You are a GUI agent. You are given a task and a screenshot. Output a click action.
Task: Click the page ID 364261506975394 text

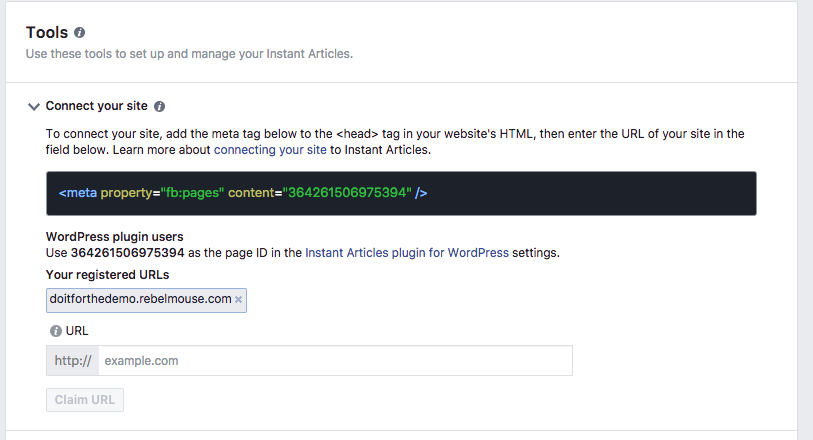(x=128, y=253)
